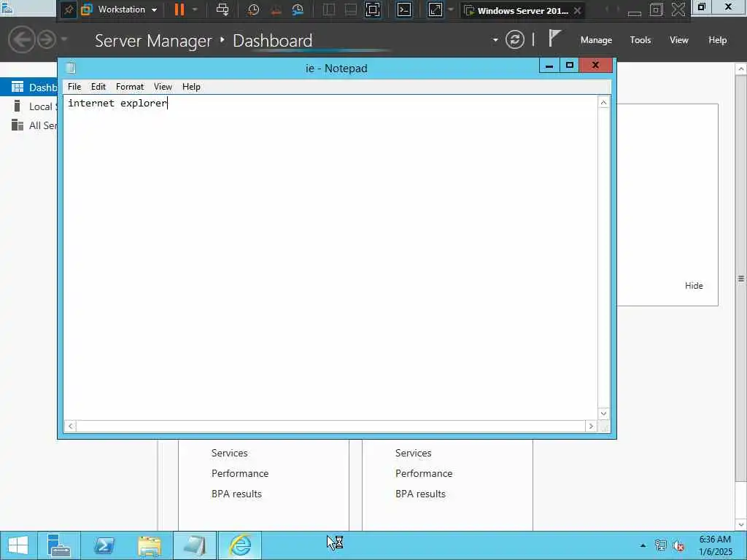
Task: Pause the virtual machine
Action: pos(179,9)
